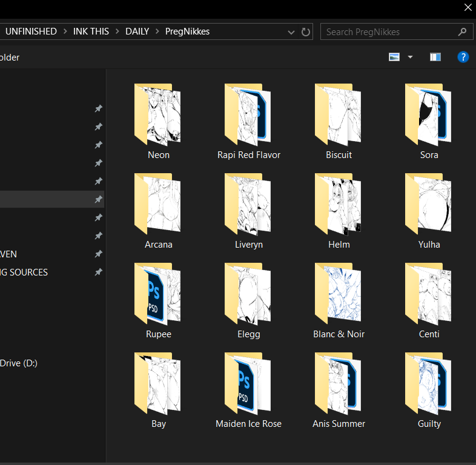Expand address bar history dropdown
Viewport: 476px width, 465px height.
pos(291,32)
